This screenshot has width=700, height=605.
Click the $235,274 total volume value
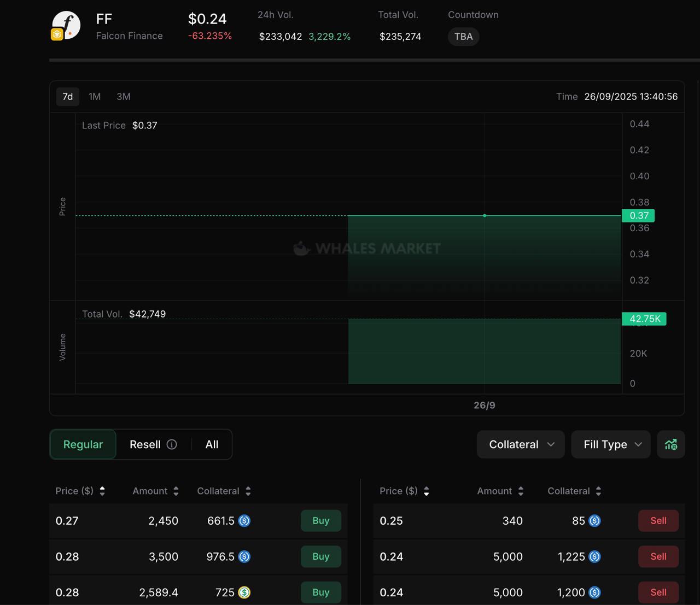(400, 37)
